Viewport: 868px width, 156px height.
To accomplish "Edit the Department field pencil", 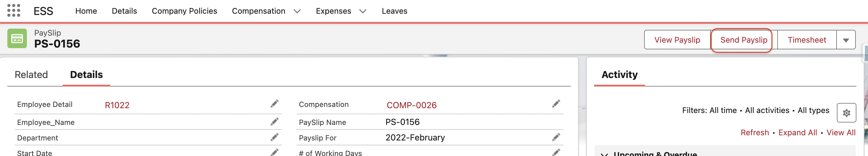I will click(275, 137).
